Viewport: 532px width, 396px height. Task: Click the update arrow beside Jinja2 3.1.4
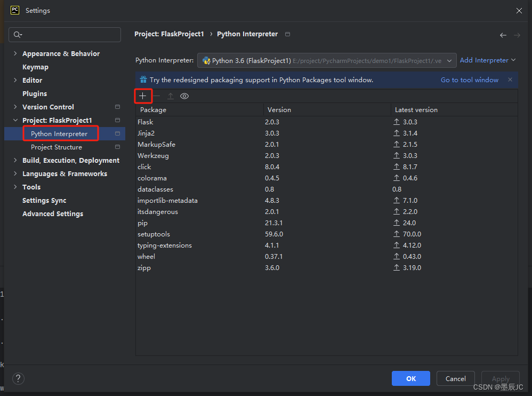click(396, 133)
